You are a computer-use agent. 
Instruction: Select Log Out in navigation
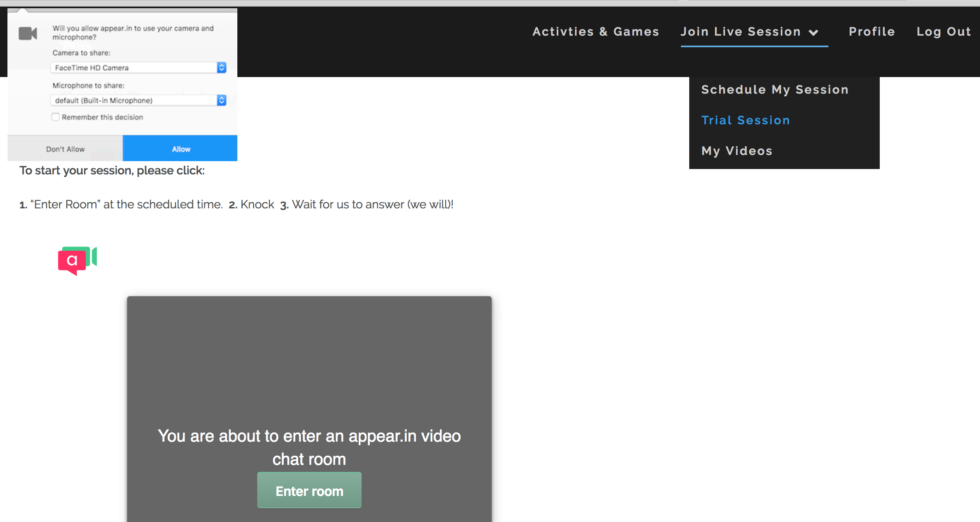pos(944,31)
